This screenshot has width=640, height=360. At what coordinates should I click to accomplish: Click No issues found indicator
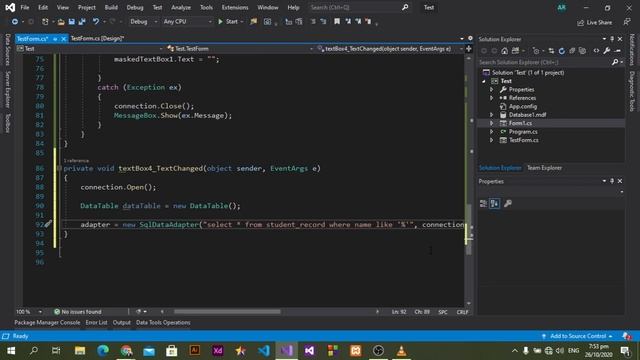(x=78, y=312)
